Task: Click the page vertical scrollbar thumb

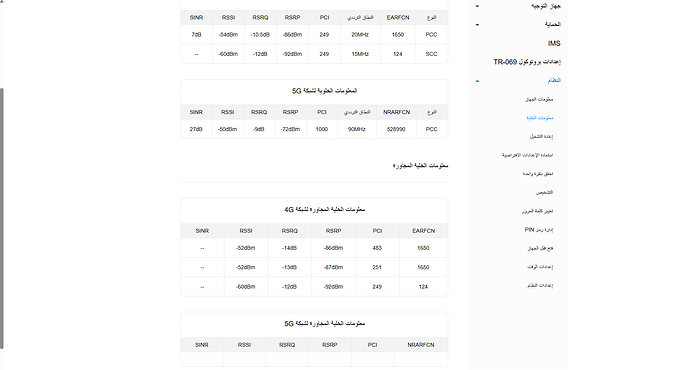Action: click(2, 218)
